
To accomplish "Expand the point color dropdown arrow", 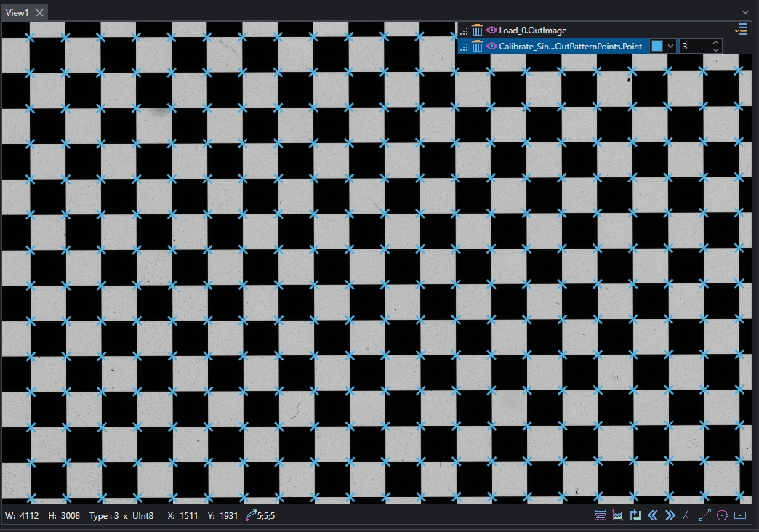I will [x=670, y=46].
